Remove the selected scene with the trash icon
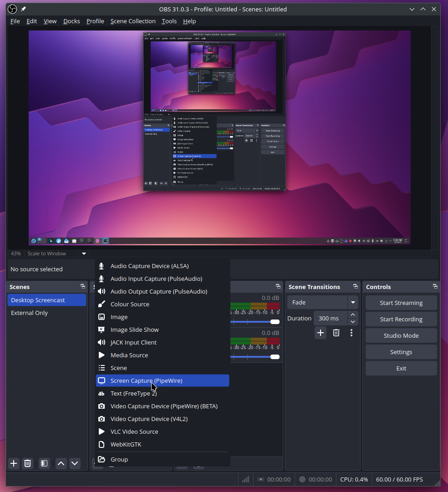 28,463
